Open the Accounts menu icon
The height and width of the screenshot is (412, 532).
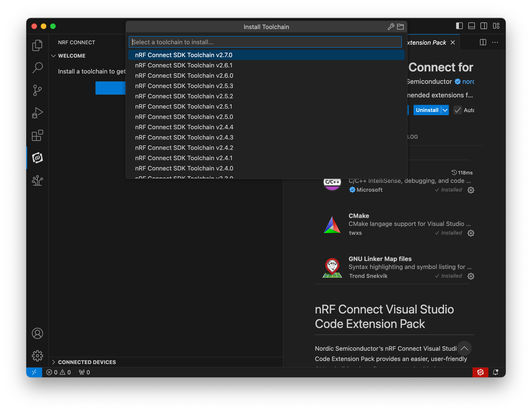click(37, 333)
